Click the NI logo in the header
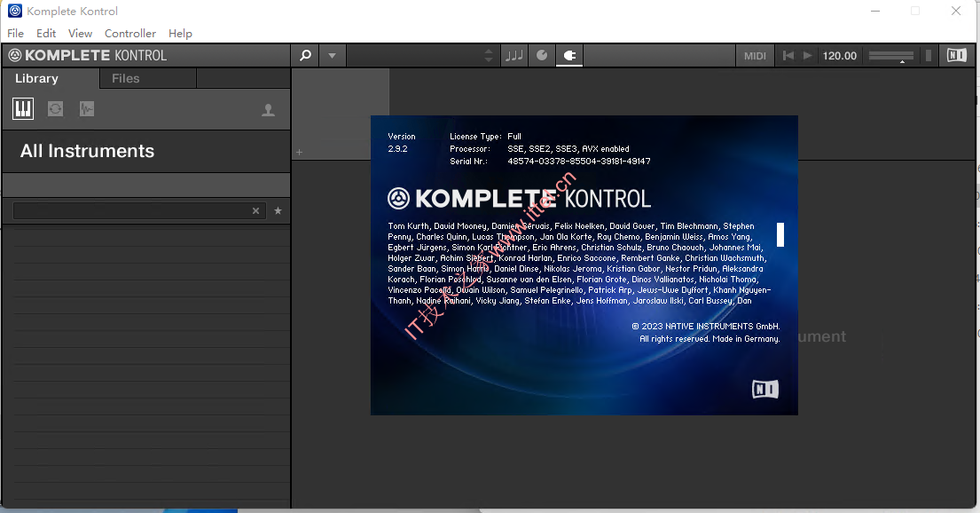The image size is (980, 513). tap(956, 56)
